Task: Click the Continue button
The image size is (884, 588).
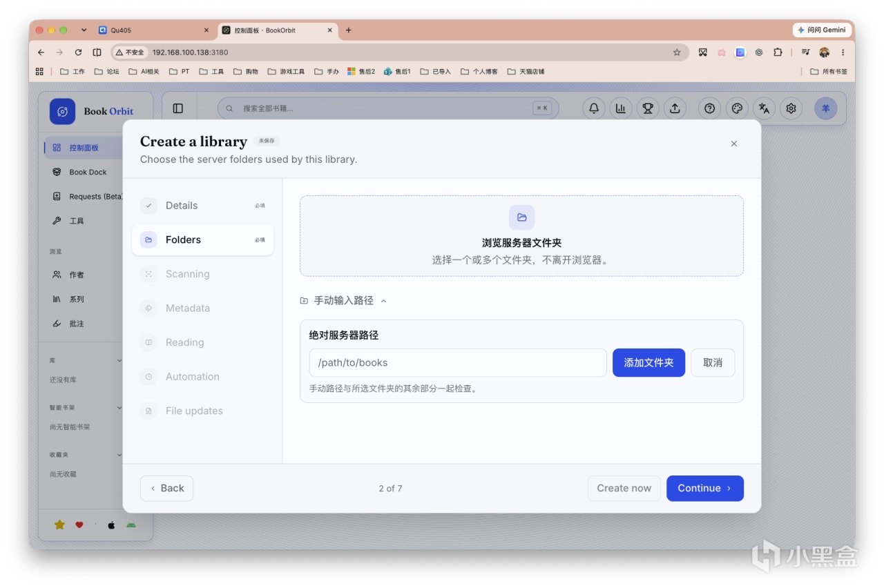Action: [x=704, y=488]
